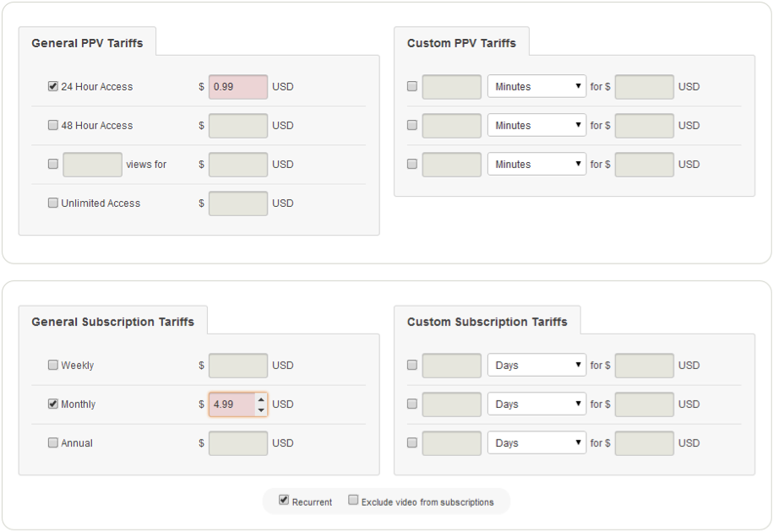Enable the 48 Hour Access checkbox
This screenshot has height=532, width=773.
click(x=52, y=125)
